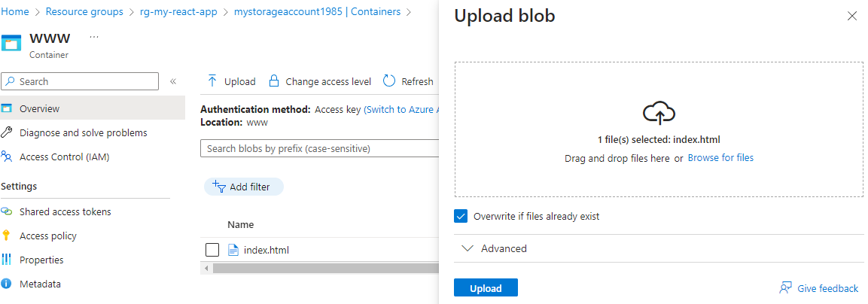This screenshot has width=868, height=304.
Task: Click the cloud upload icon in drop zone
Action: 659,114
